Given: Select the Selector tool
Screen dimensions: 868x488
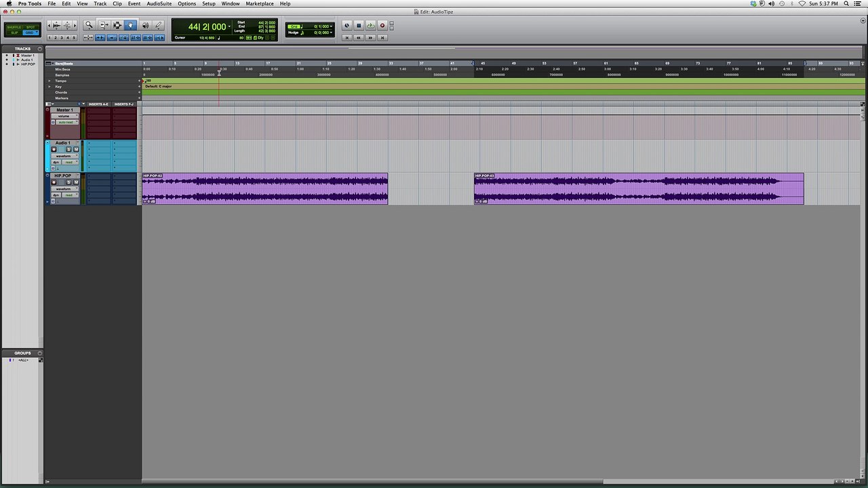Looking at the screenshot, I should point(117,24).
